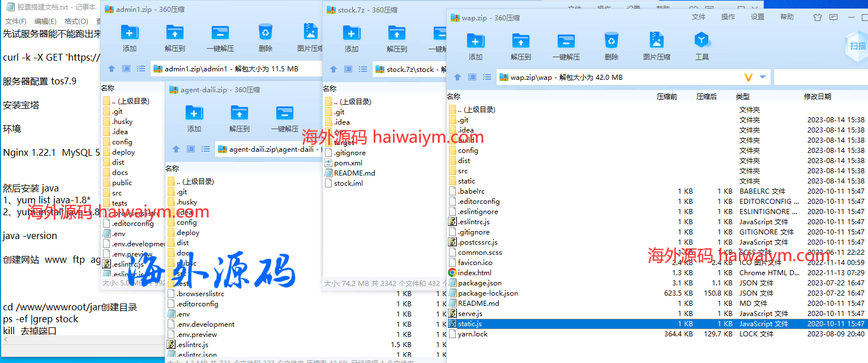Click 添加 in the stock.7z window
Image resolution: width=868 pixels, height=363 pixels.
(352, 38)
